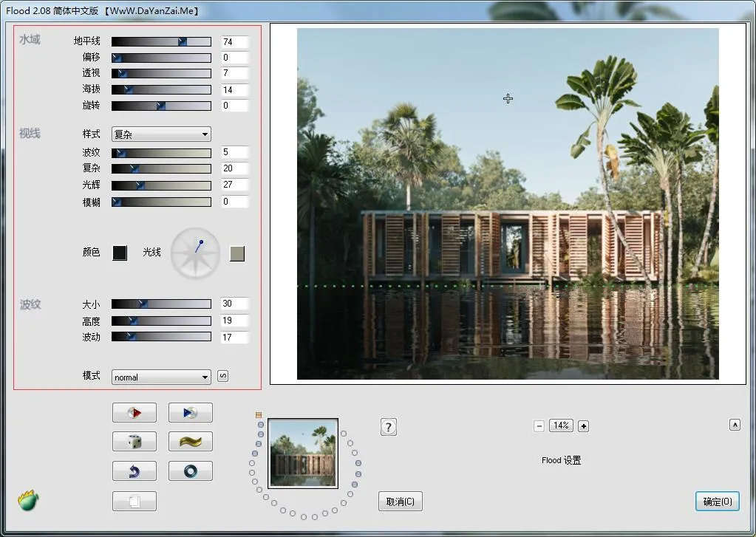Zoom in preview with plus button
The height and width of the screenshot is (537, 756).
(583, 425)
